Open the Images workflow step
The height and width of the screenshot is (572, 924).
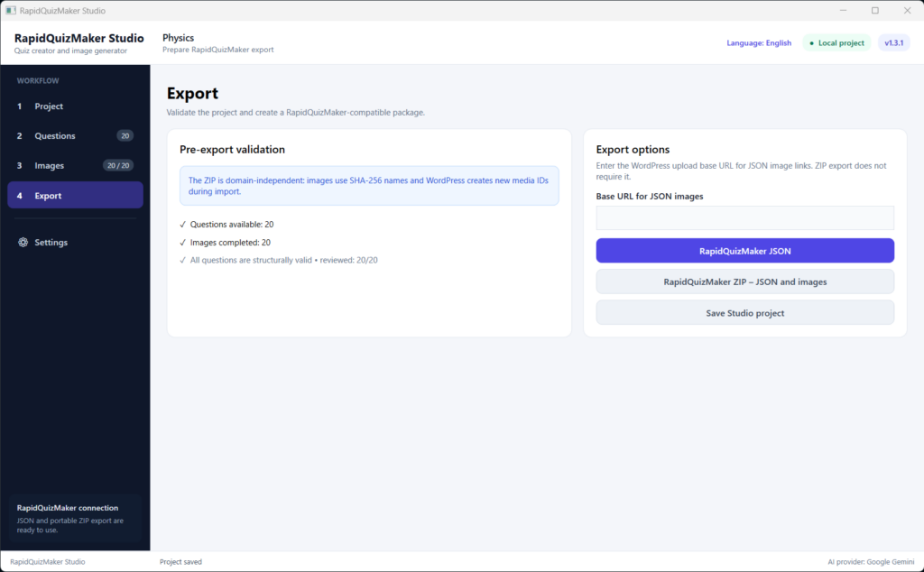[75, 165]
